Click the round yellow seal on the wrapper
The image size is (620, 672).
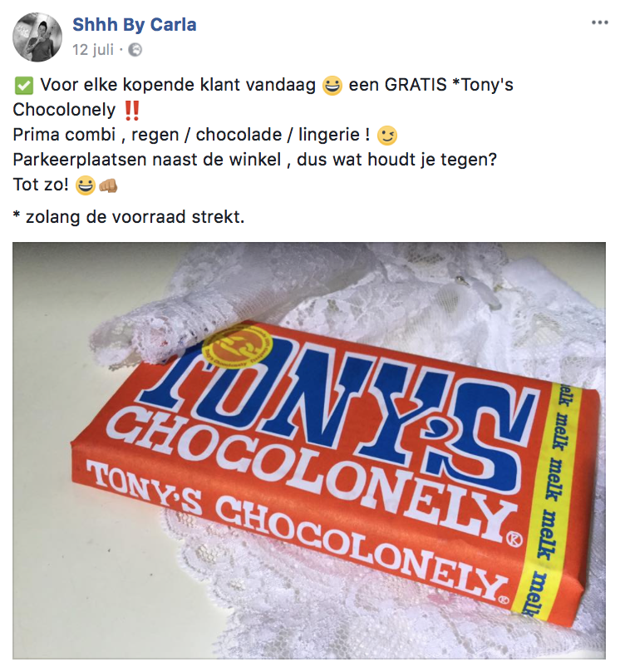(x=237, y=347)
